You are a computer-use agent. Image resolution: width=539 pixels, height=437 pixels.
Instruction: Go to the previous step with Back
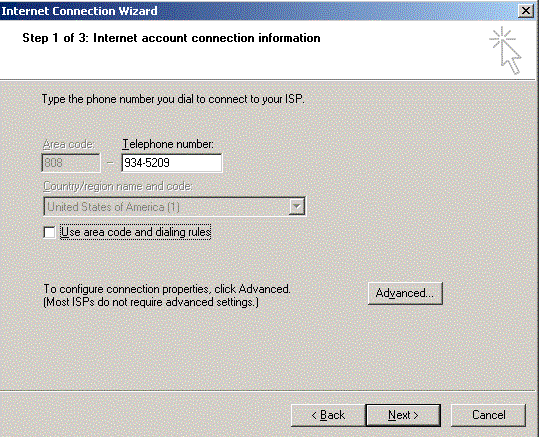pyautogui.click(x=328, y=415)
